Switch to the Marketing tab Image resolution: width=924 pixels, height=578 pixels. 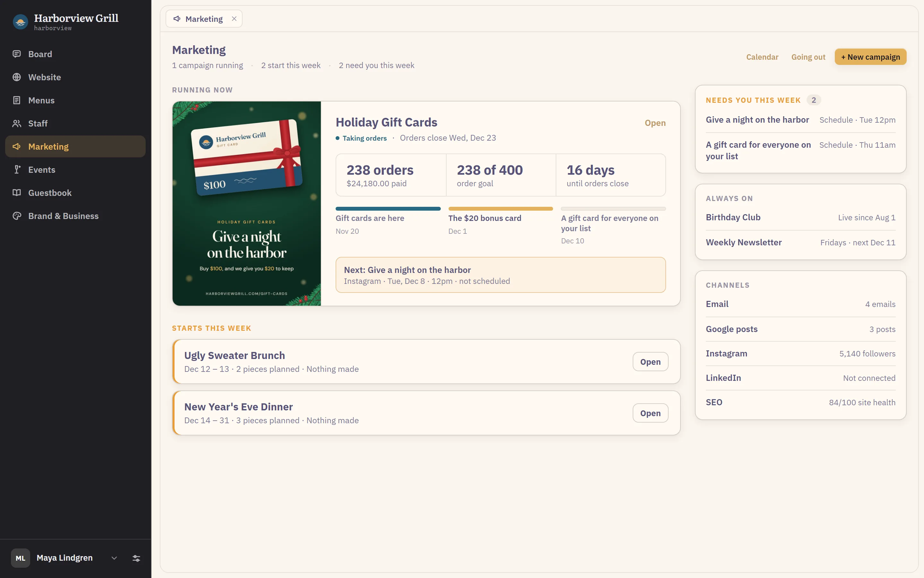[x=204, y=19]
